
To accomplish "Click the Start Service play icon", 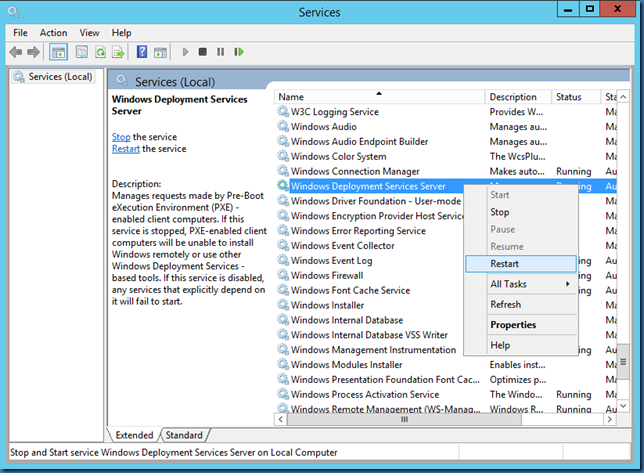I will click(x=185, y=51).
